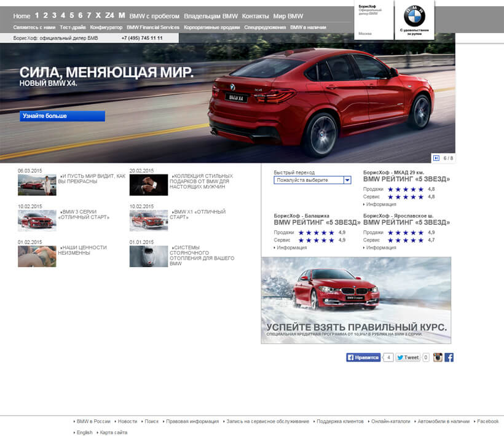Image resolution: width=504 pixels, height=436 pixels.
Task: Click the Tweet button
Action: [408, 357]
